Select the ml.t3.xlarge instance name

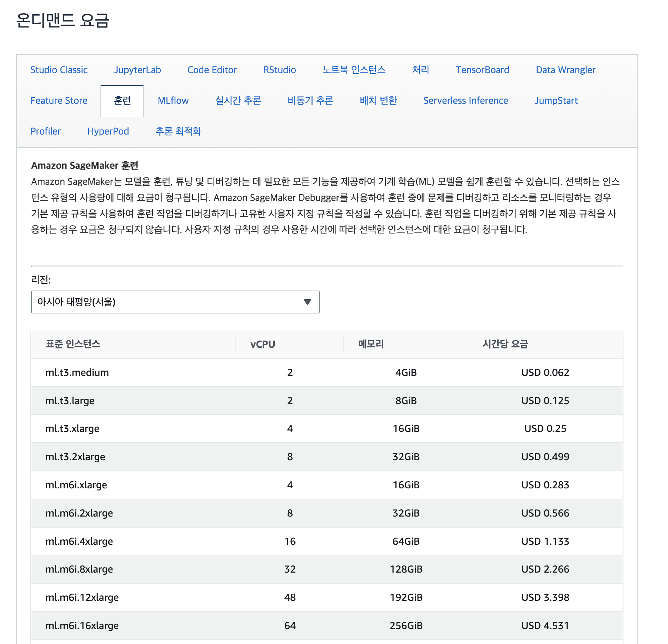(73, 428)
